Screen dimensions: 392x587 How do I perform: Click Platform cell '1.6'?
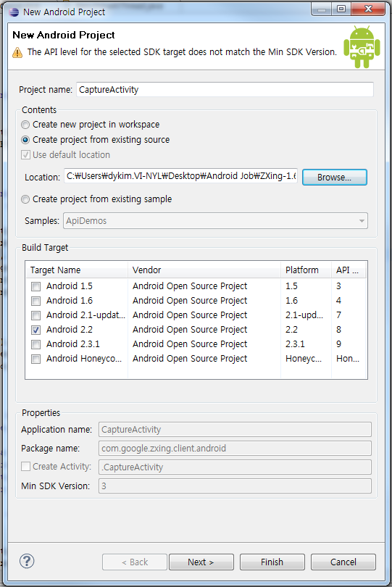coord(291,301)
